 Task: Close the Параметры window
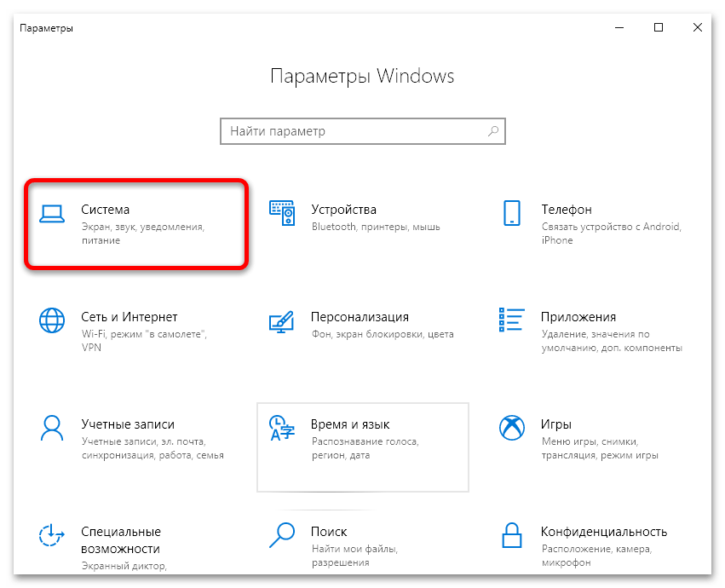(698, 28)
